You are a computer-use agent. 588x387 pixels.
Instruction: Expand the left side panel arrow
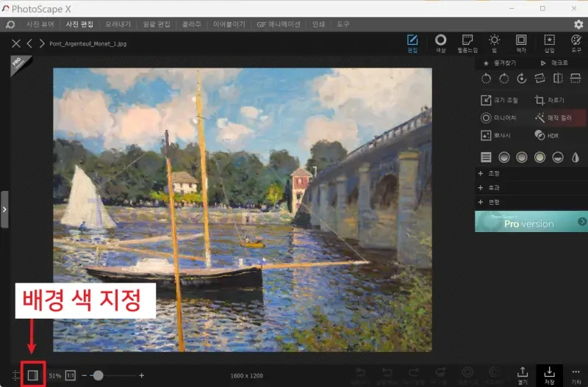point(4,209)
